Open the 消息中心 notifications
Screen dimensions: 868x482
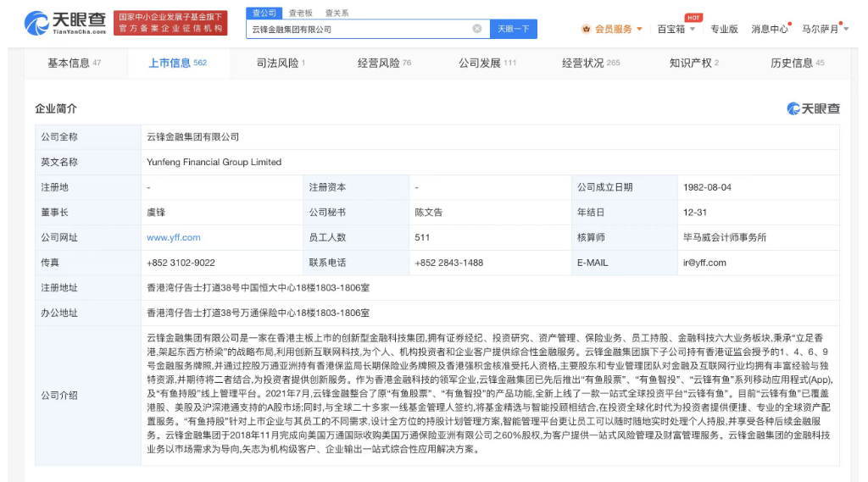[770, 29]
